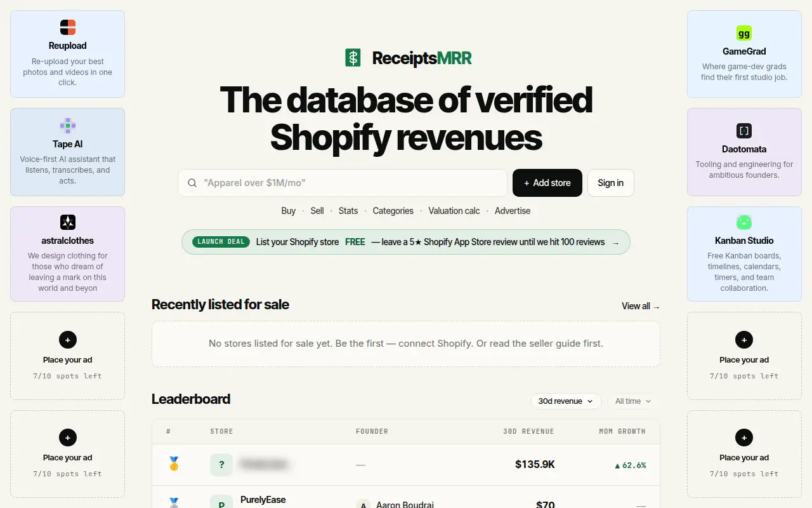Click the Kanban Studio ad title
The width and height of the screenshot is (812, 508).
(x=744, y=241)
